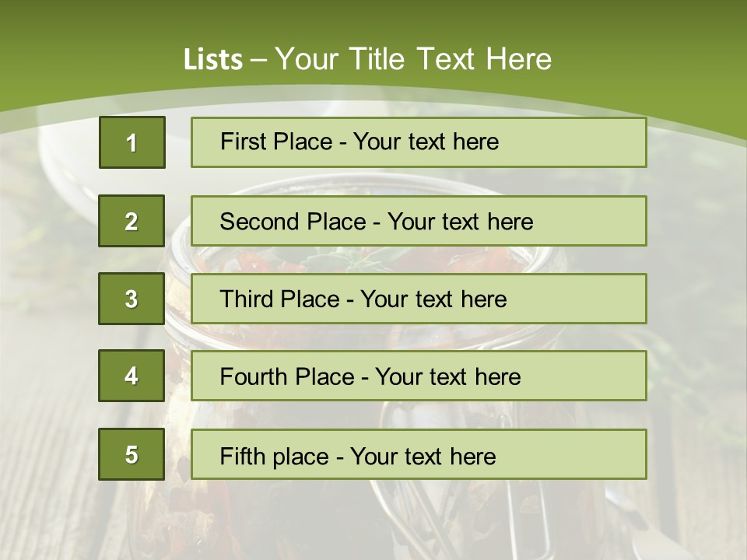This screenshot has width=747, height=560.
Task: Select the dark green box numbered 2
Action: [x=132, y=221]
